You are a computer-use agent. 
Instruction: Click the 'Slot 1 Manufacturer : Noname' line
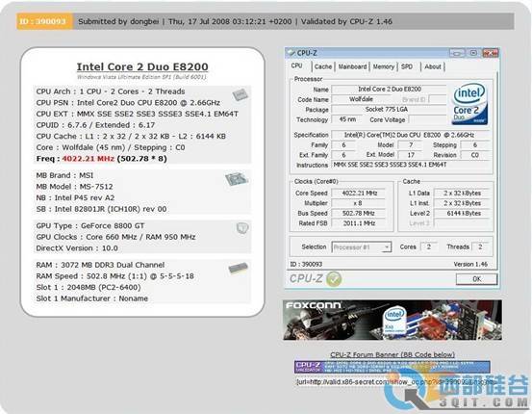(x=92, y=298)
